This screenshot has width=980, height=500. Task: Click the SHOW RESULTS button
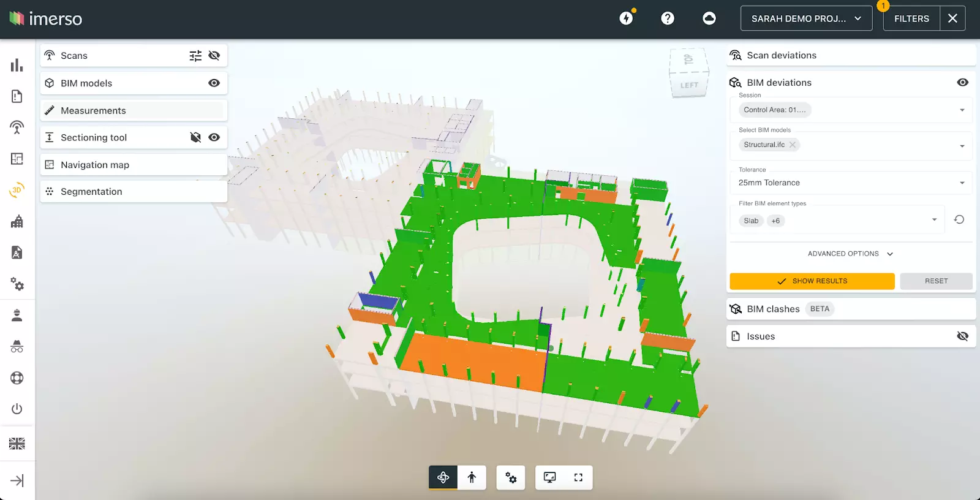tap(812, 281)
